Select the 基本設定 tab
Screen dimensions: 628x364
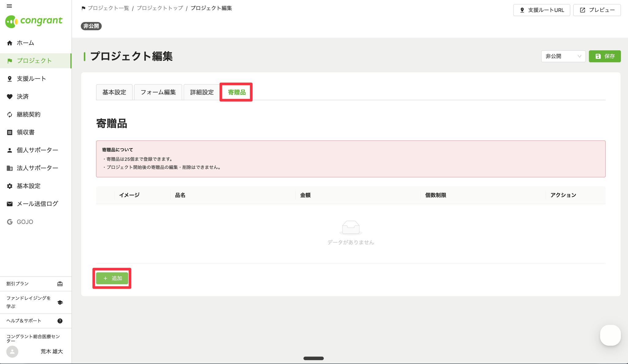(x=114, y=92)
